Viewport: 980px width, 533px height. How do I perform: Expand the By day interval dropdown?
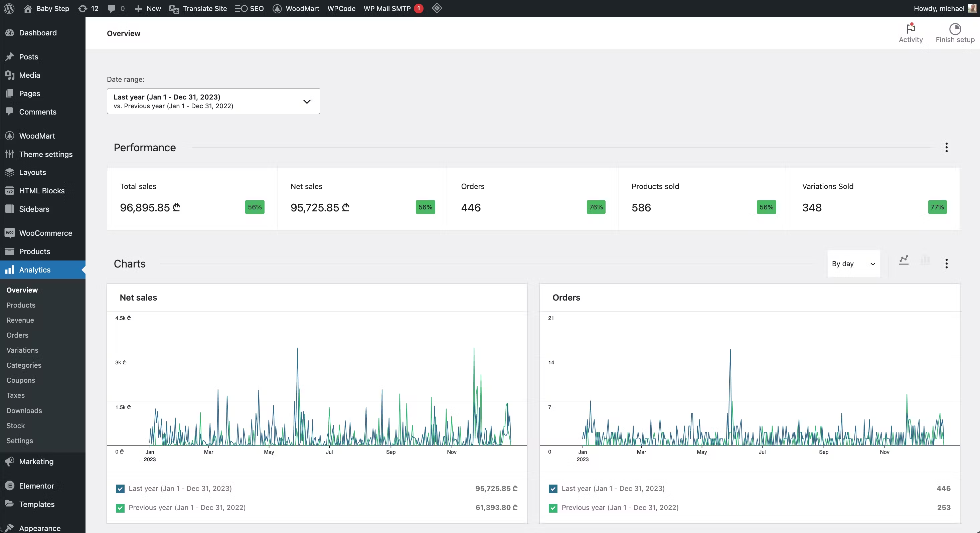point(853,263)
